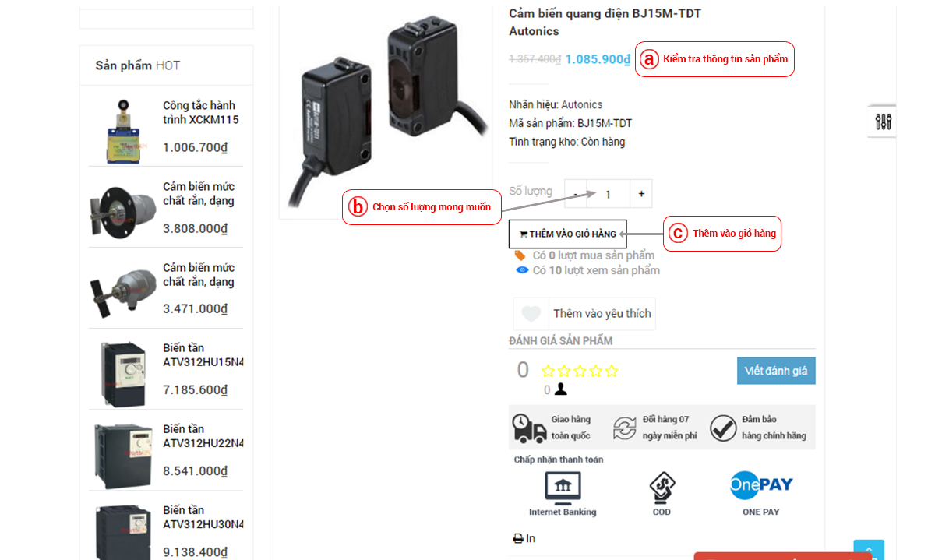
Task: Open Công tắc hành trình XCKM115 product
Action: (x=200, y=112)
